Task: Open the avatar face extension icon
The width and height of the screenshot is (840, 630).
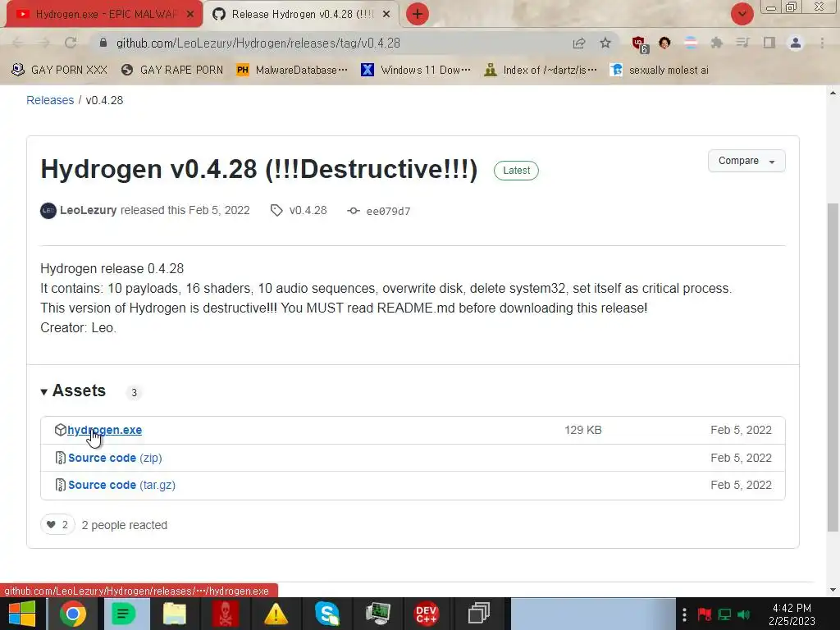Action: (664, 43)
